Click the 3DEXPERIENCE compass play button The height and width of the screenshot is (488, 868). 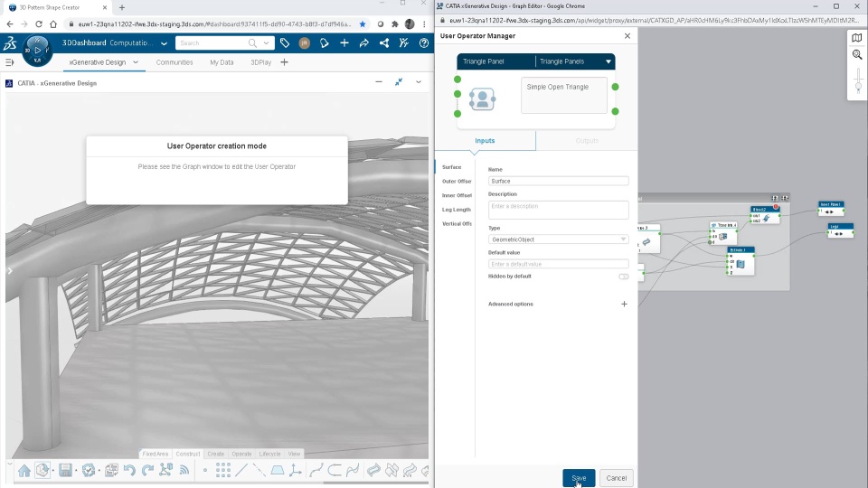coord(38,51)
